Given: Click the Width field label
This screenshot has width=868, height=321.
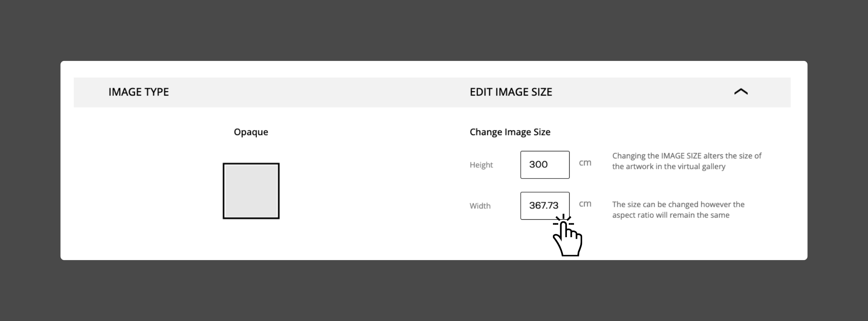Looking at the screenshot, I should pyautogui.click(x=480, y=206).
